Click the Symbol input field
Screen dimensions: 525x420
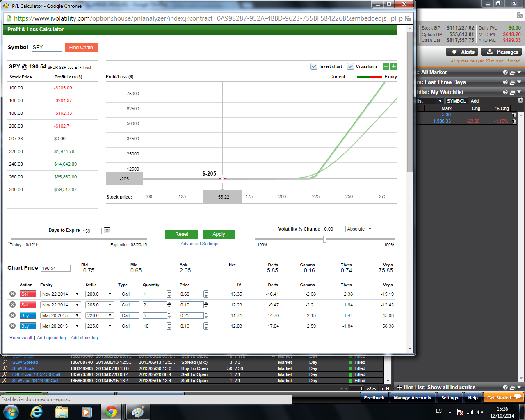point(47,47)
